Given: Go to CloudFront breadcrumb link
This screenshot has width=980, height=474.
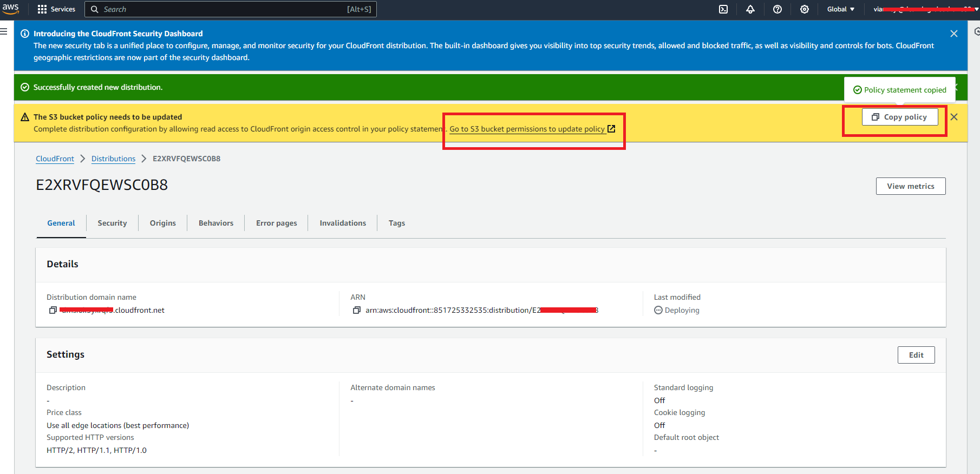Looking at the screenshot, I should (55, 159).
